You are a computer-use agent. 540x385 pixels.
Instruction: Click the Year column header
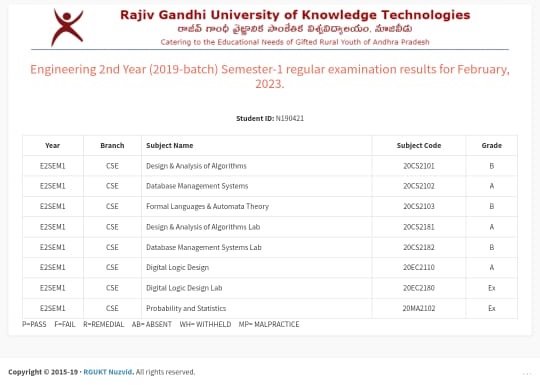click(x=52, y=145)
